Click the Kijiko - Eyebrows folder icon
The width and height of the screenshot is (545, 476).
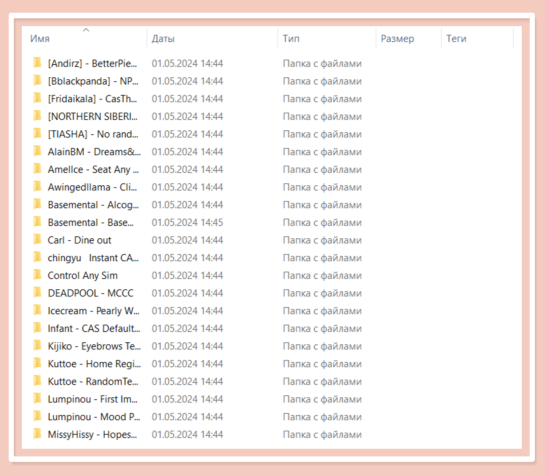point(37,346)
